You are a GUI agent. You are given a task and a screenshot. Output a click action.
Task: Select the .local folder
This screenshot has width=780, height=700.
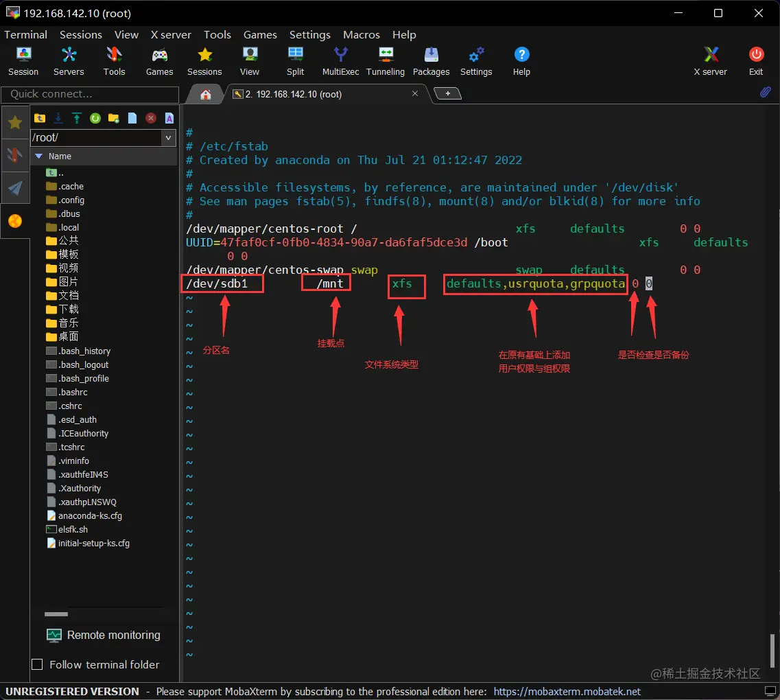click(x=62, y=227)
